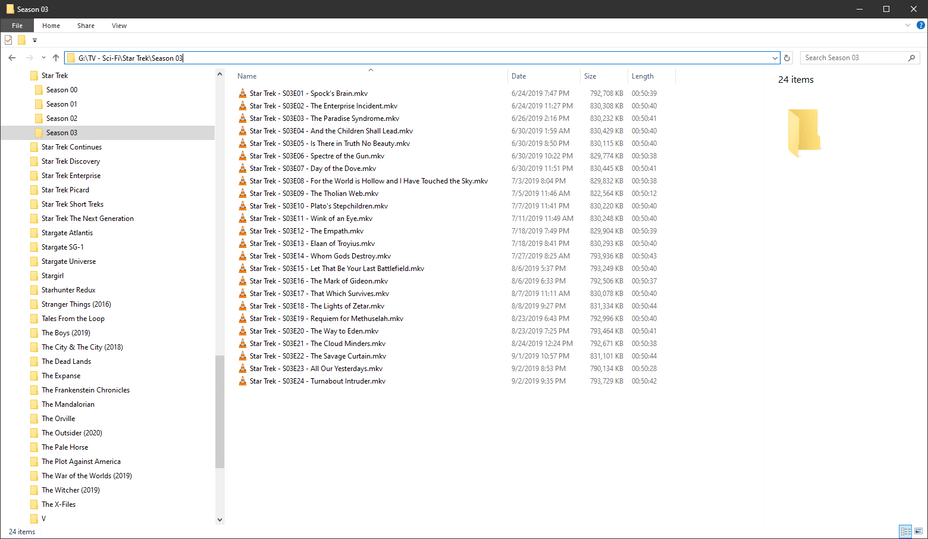Open Star Trek Discovery folder

pos(70,162)
